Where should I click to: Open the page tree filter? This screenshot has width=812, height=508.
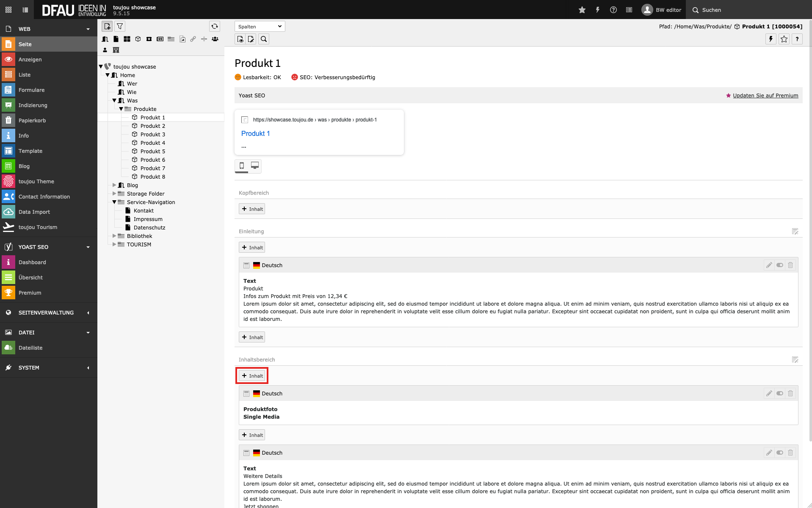(x=120, y=26)
